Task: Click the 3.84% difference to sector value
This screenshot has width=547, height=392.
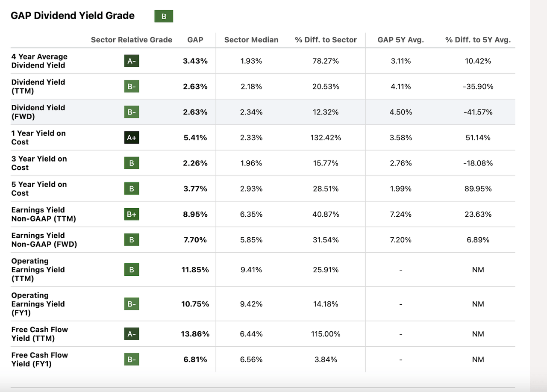Action: [326, 360]
